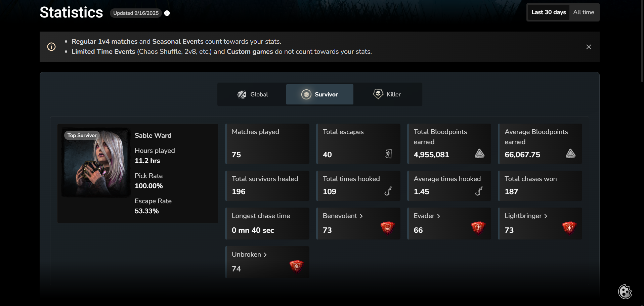The height and width of the screenshot is (306, 644).
Task: Switch to All time range
Action: pyautogui.click(x=584, y=12)
